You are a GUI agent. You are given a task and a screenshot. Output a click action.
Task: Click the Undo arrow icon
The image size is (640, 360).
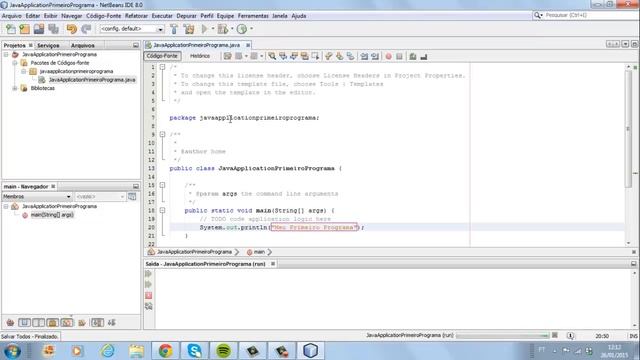click(x=72, y=29)
